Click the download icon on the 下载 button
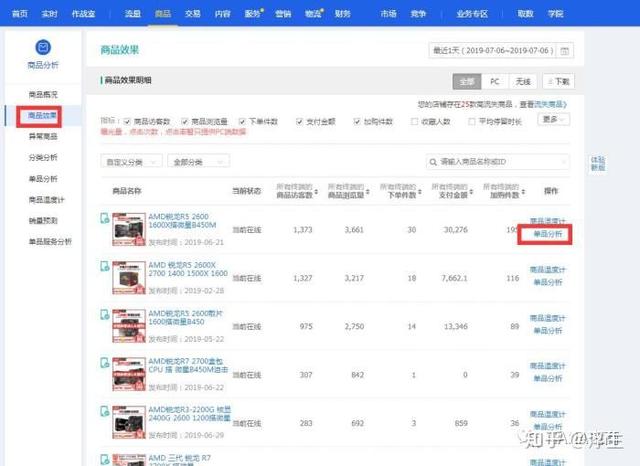This screenshot has width=640, height=466. [550, 82]
